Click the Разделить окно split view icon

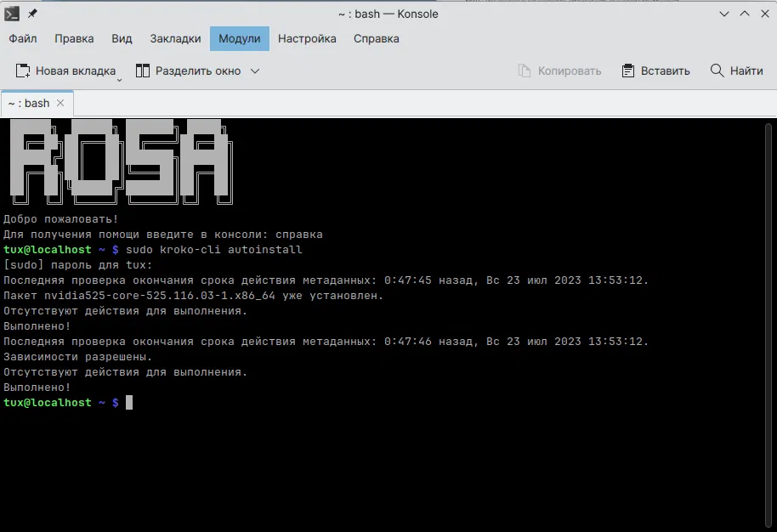point(143,71)
